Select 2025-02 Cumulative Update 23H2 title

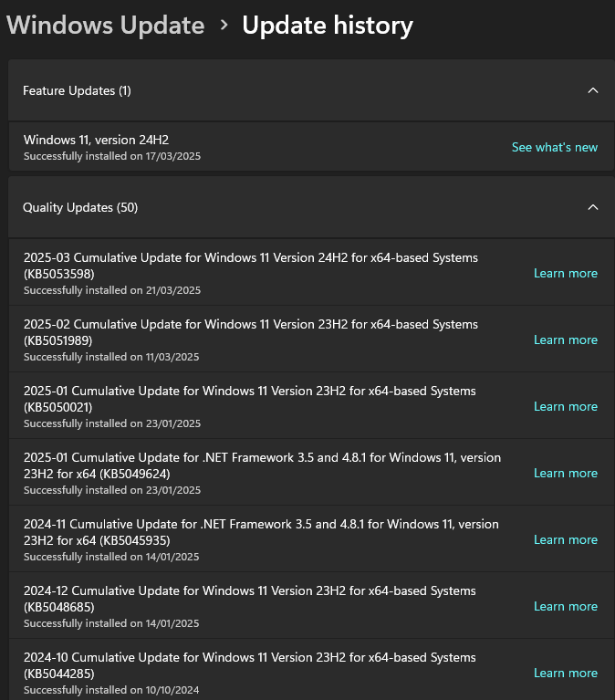(x=251, y=332)
